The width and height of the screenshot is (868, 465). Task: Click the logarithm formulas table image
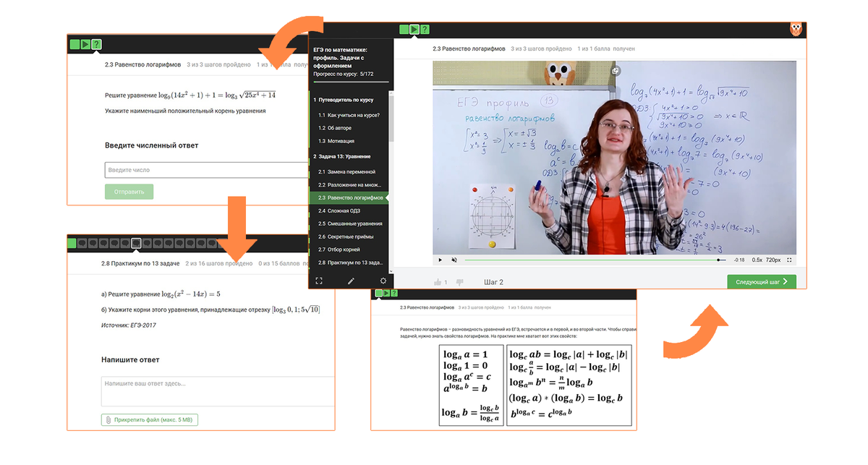(535, 385)
